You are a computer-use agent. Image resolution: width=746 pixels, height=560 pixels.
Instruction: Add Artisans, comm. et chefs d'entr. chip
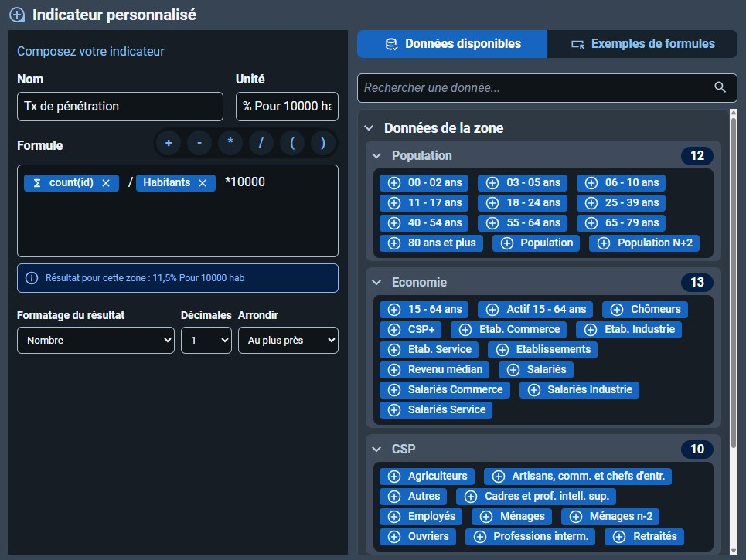pyautogui.click(x=577, y=477)
